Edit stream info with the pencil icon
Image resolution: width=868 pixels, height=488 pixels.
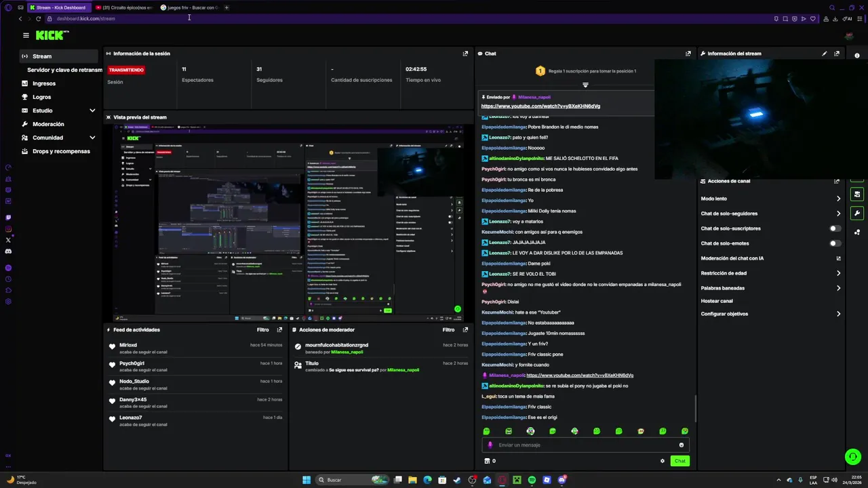[825, 54]
